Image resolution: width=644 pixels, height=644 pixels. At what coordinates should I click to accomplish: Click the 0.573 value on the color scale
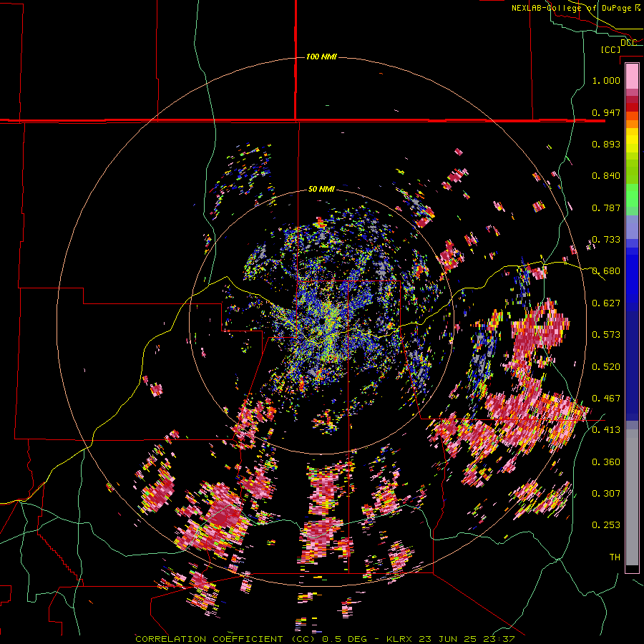[606, 335]
